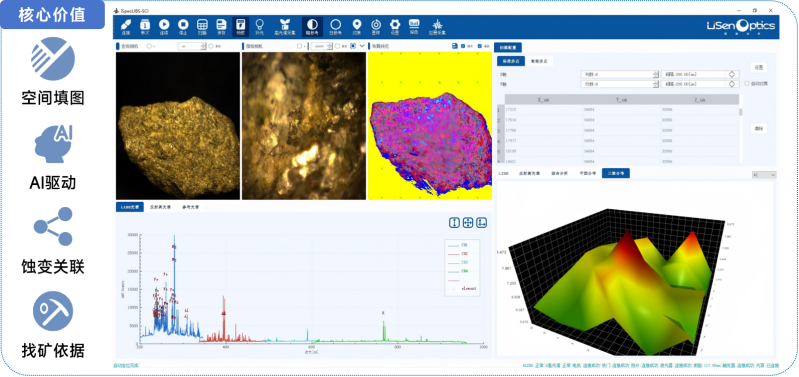Click the CH1 legend entry in spectrum chart

coord(459,245)
